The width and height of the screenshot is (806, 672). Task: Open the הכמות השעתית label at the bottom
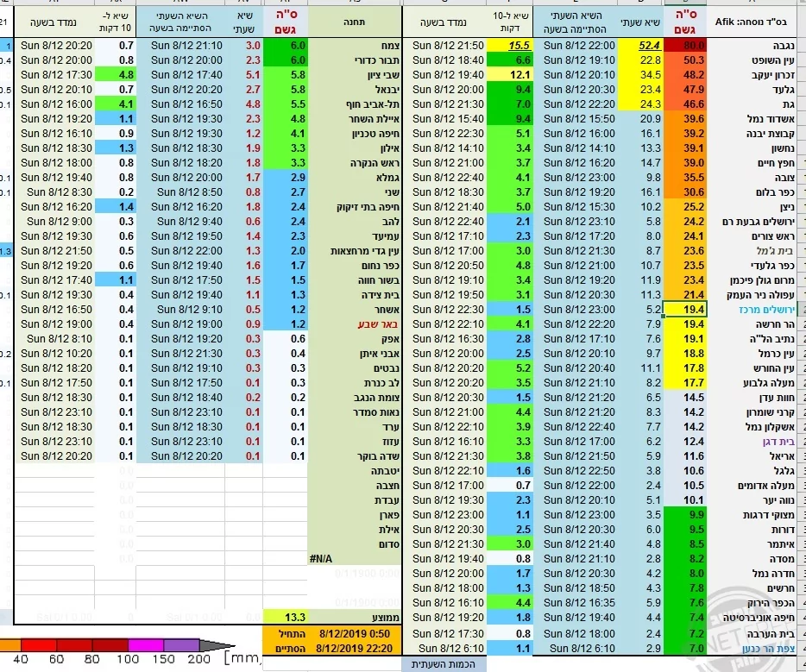pos(444,664)
